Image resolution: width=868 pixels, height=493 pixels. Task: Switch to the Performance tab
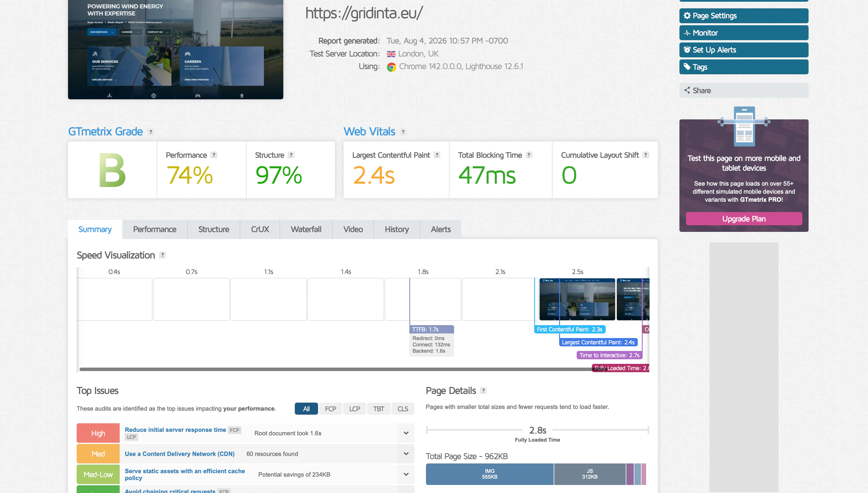tap(155, 229)
